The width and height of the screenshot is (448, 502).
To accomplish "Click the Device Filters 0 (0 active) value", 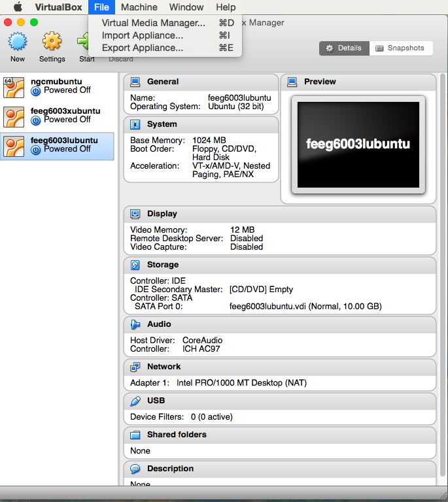I will pyautogui.click(x=212, y=417).
